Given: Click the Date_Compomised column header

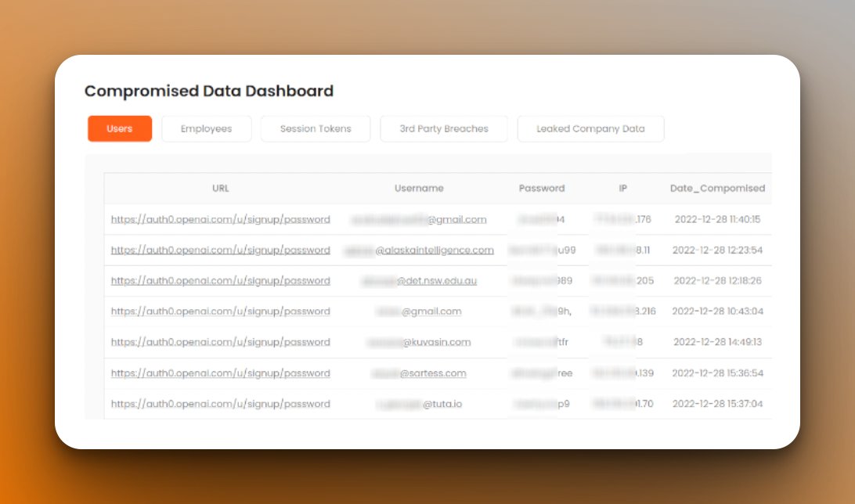Looking at the screenshot, I should tap(718, 188).
